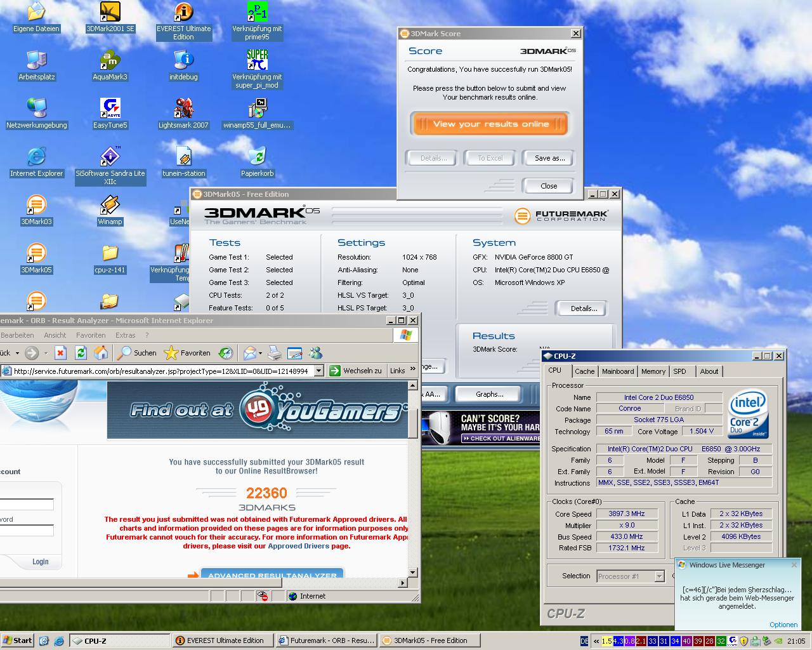Click the Login button on Futuremark page

40,562
